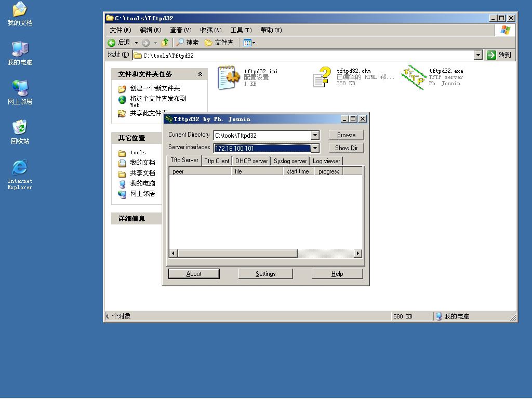Click the file column header
This screenshot has height=399, width=532.
257,171
